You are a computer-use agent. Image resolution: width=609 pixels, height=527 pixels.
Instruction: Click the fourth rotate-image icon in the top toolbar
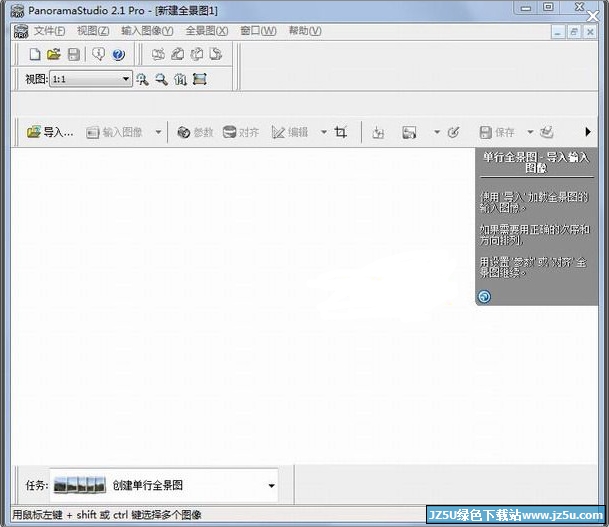216,54
